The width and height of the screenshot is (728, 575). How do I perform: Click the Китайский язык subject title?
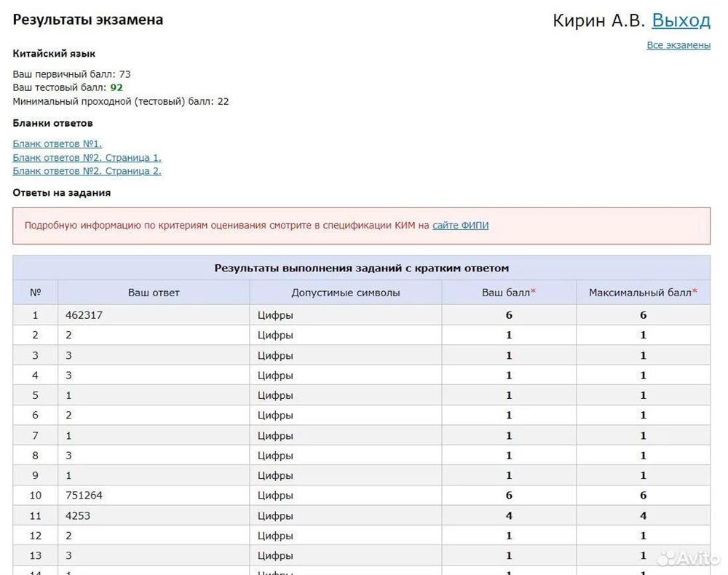point(54,54)
